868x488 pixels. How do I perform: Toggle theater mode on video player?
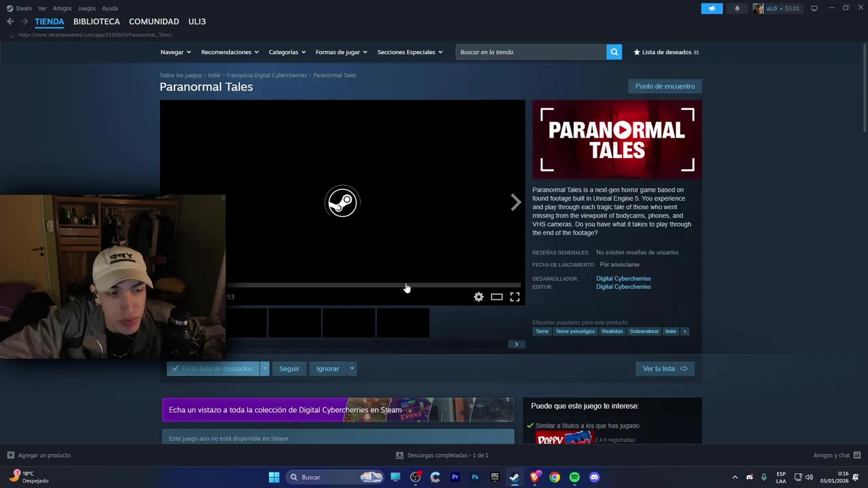[x=496, y=297]
